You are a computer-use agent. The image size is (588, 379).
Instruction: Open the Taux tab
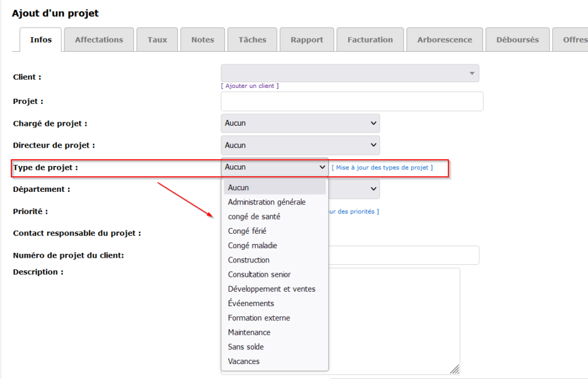click(157, 40)
